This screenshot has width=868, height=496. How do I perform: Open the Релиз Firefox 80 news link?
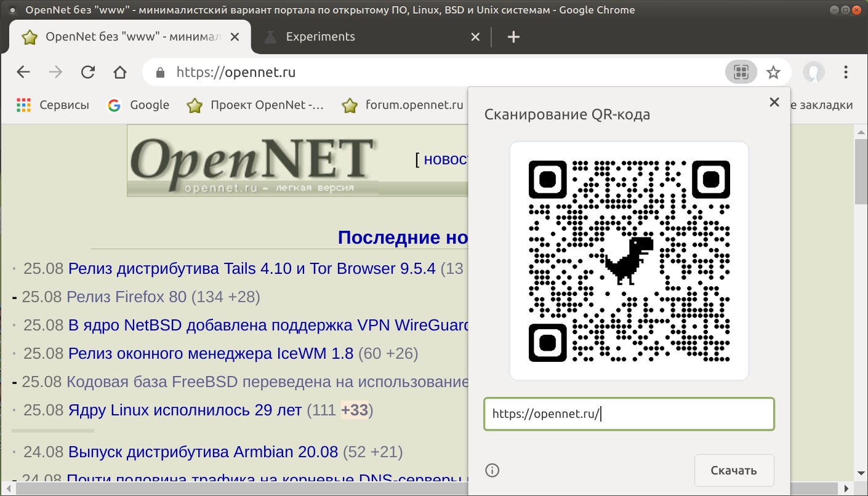tap(126, 297)
